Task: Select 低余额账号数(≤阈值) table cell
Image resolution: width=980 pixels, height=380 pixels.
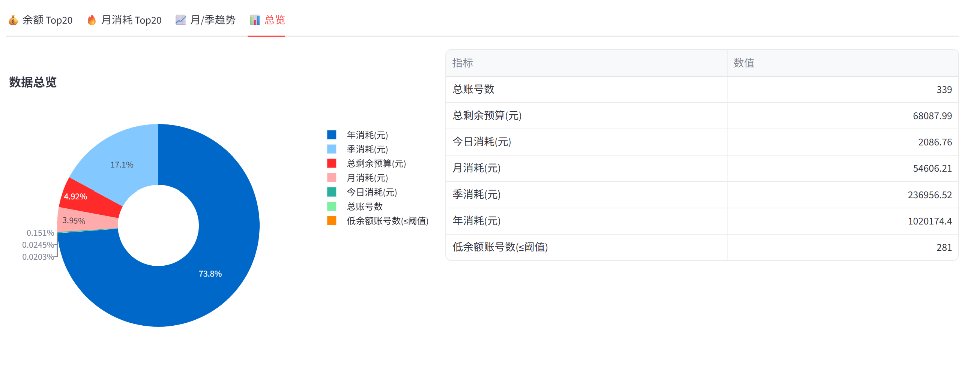Action: 586,247
